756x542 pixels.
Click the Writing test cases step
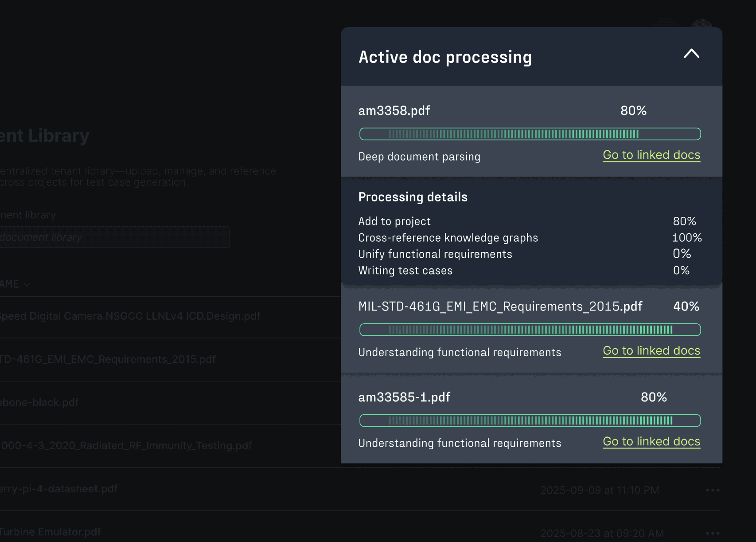pyautogui.click(x=405, y=271)
